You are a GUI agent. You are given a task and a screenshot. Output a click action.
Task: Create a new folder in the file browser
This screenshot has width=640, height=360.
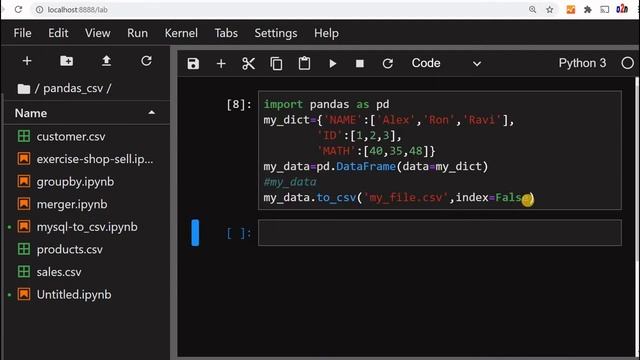coord(67,61)
